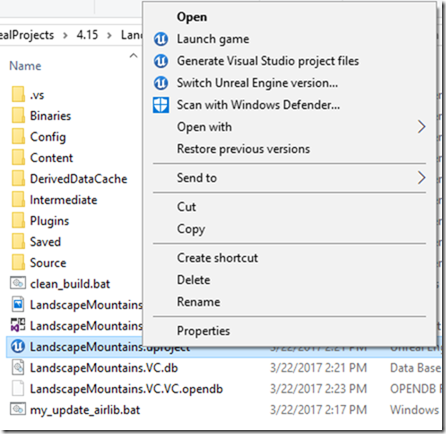446x434 pixels.
Task: Click Unreal icon beside Switch Unreal Engine
Action: tap(161, 83)
